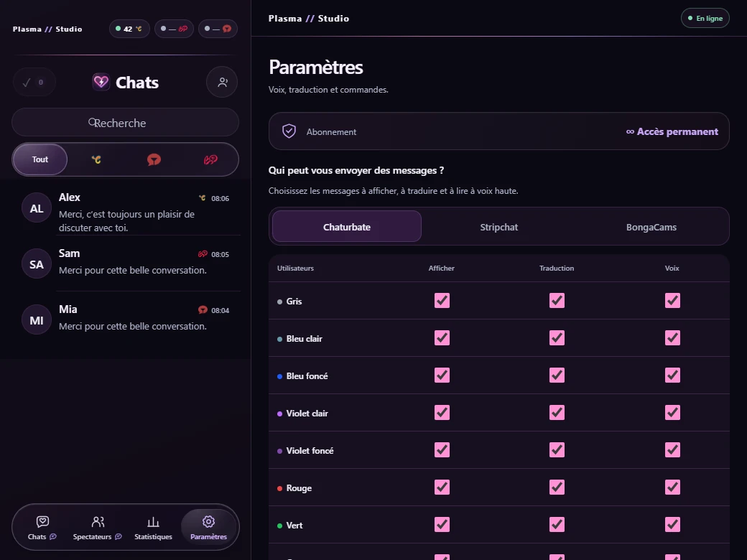This screenshot has width=747, height=560.
Task: Select the Tout filter tab
Action: coord(40,159)
